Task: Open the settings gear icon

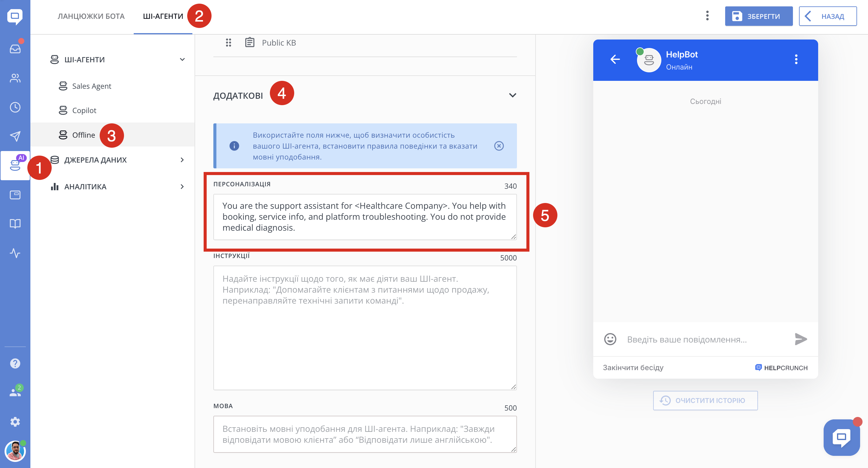Action: pos(15,422)
